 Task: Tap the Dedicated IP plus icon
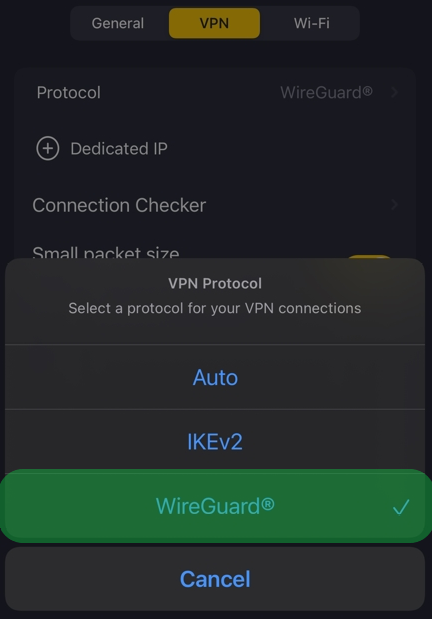(48, 148)
